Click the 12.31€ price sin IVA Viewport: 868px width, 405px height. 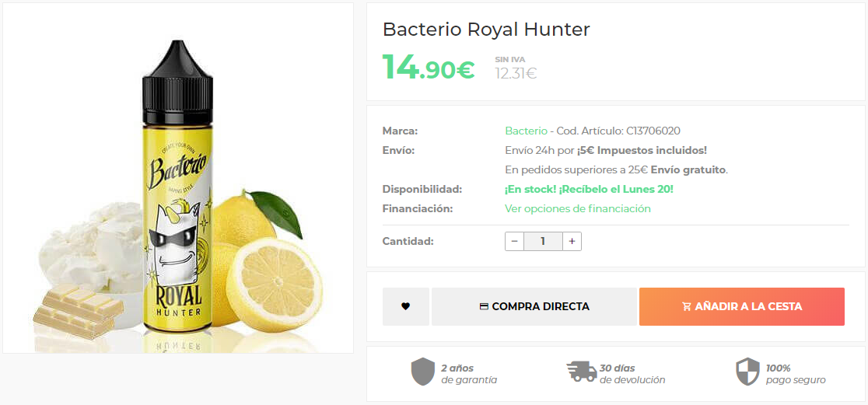click(x=516, y=73)
